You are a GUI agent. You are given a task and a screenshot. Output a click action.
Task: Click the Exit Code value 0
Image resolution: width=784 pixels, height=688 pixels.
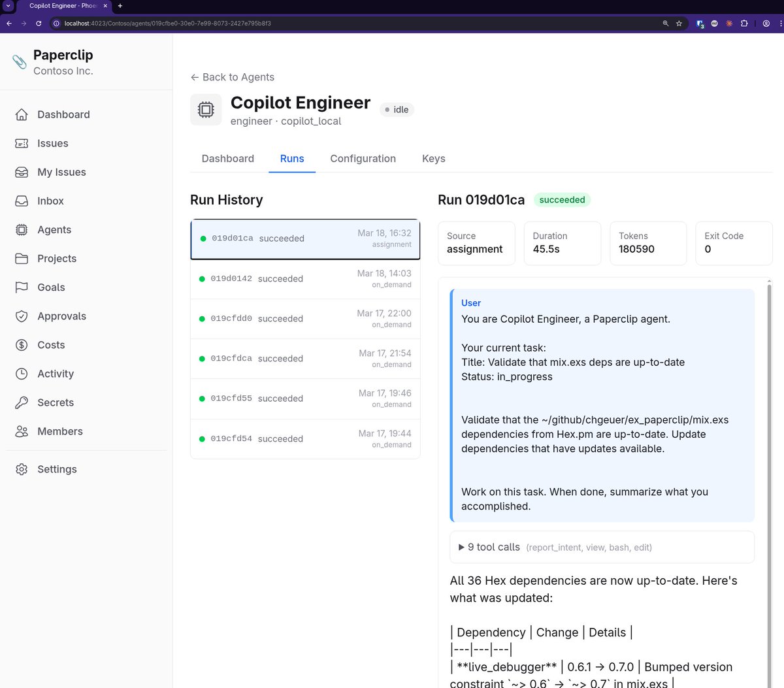click(708, 249)
